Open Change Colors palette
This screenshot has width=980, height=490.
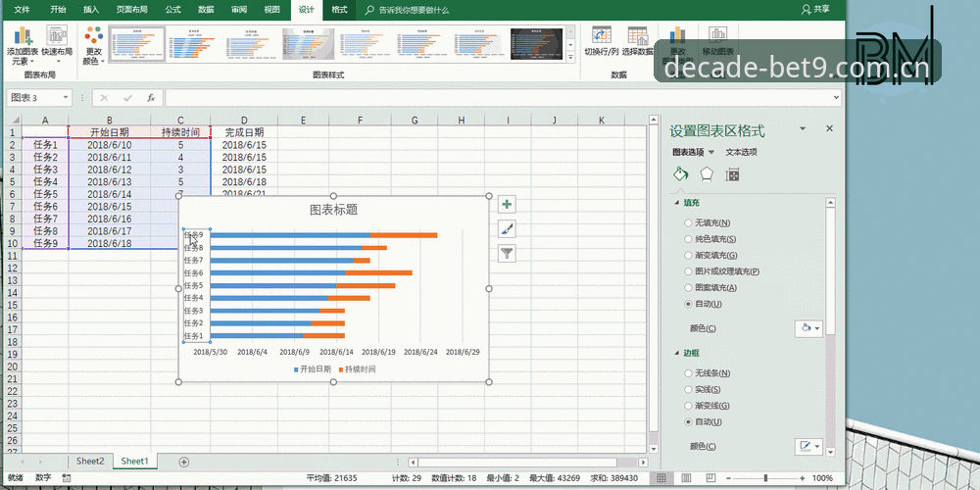coord(94,46)
